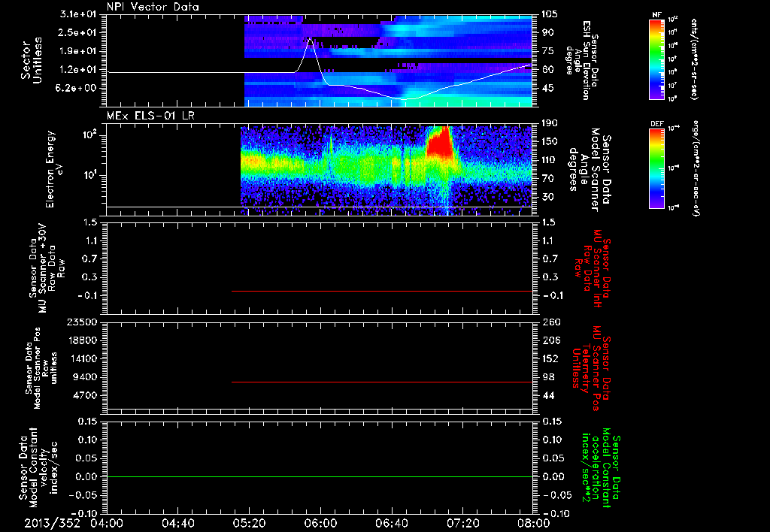
Task: Select the green "Model Constant acceleration" label
Action: point(601,468)
